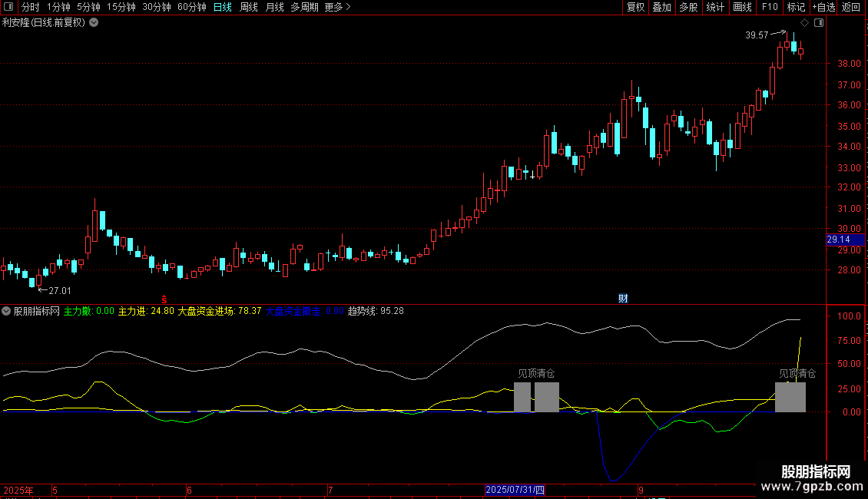Image resolution: width=868 pixels, height=499 pixels.
Task: Expand the 更多 periods menu
Action: point(337,7)
